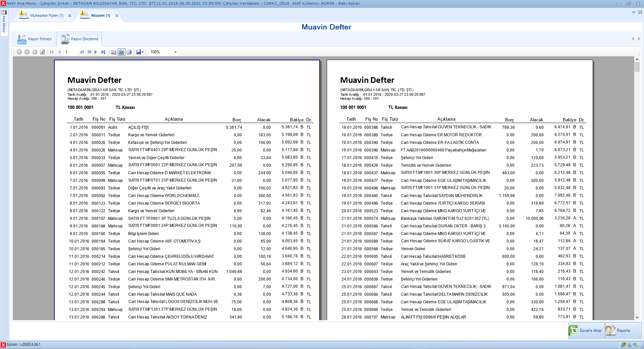
Task: Click the current page number field
Action: 70,52
